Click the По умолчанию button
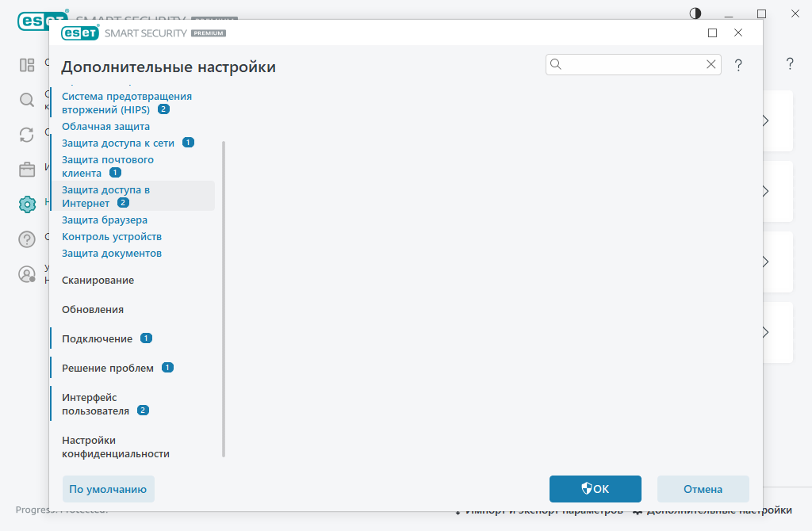 (x=108, y=489)
